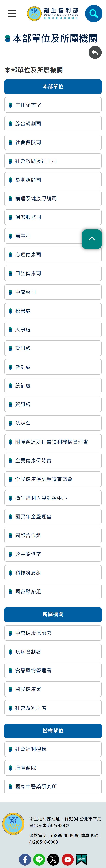The image size is (106, 868).
Task: Click the GOV portal icon
Action: (81, 859)
